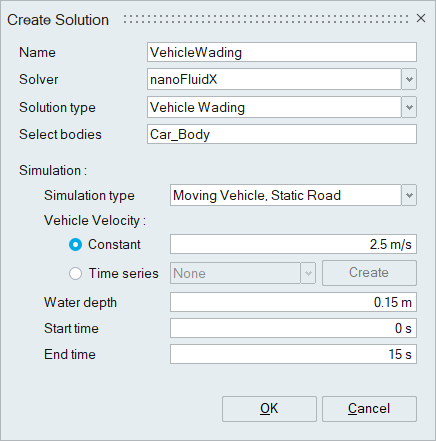Close the Create Solution dialog
This screenshot has width=436, height=441.
click(x=421, y=18)
